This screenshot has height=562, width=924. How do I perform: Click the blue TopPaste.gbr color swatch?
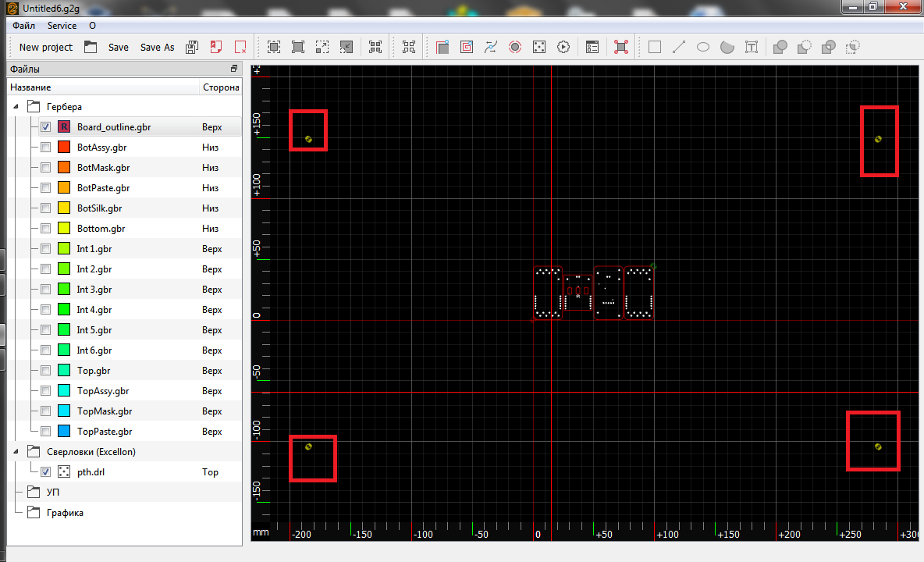[x=64, y=431]
